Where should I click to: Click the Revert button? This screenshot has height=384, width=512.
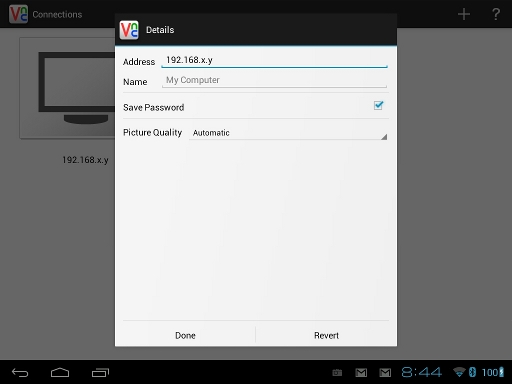326,335
